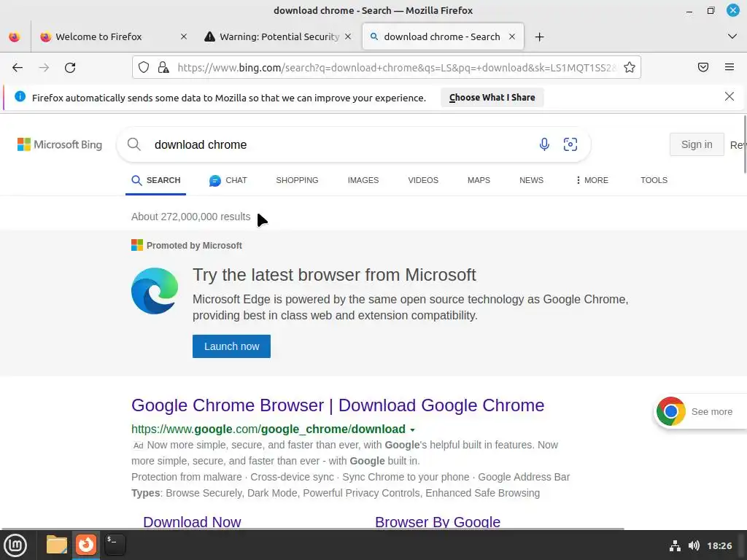Screen dimensions: 747x560
Task: Click Choose What I Share button
Action: pyautogui.click(x=492, y=98)
